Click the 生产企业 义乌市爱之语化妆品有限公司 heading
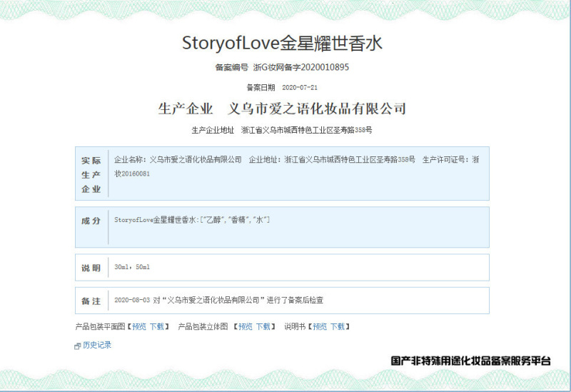The height and width of the screenshot is (392, 571). [282, 109]
